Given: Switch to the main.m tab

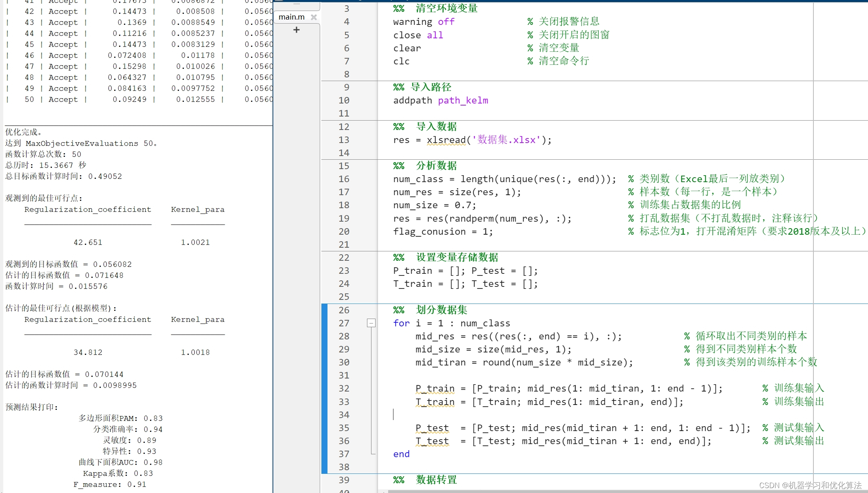Looking at the screenshot, I should click(x=292, y=17).
